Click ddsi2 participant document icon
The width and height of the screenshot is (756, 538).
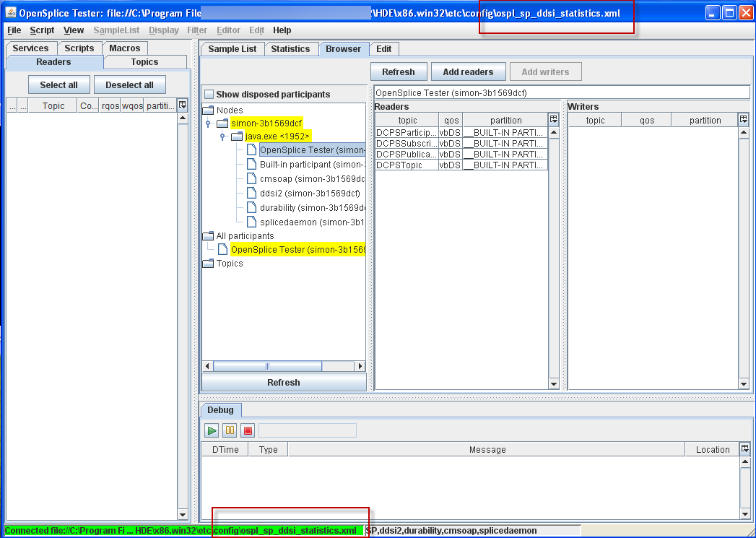tap(251, 194)
